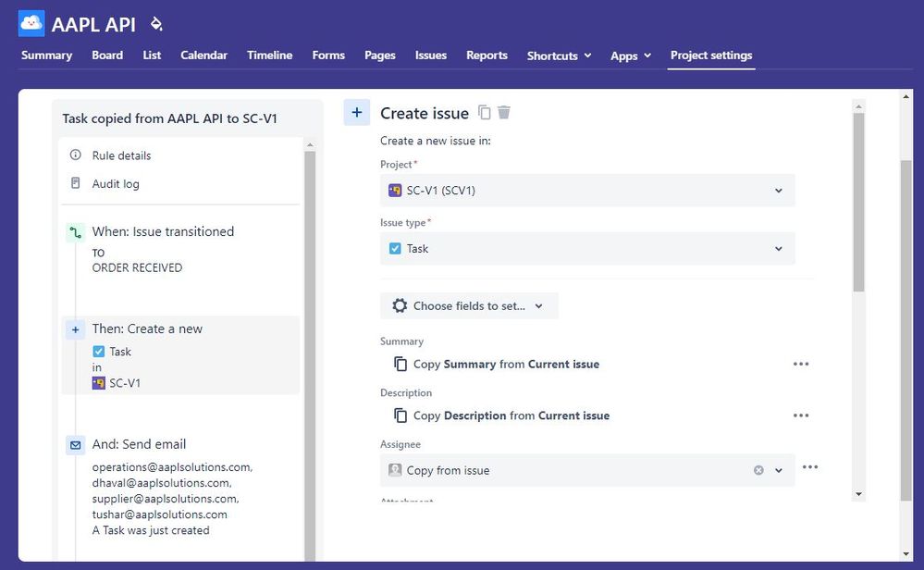Open the Forms tab

(328, 55)
